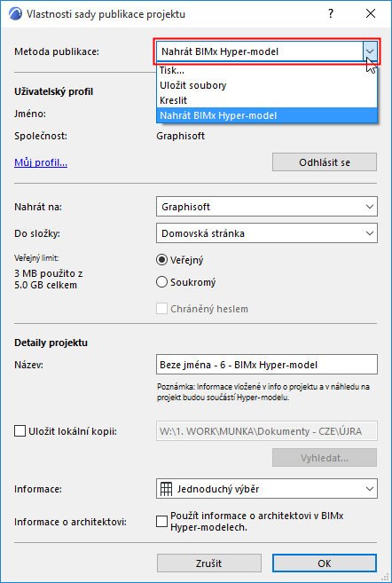This screenshot has width=392, height=583.
Task: Click the Vyhledat... button
Action: click(x=325, y=458)
